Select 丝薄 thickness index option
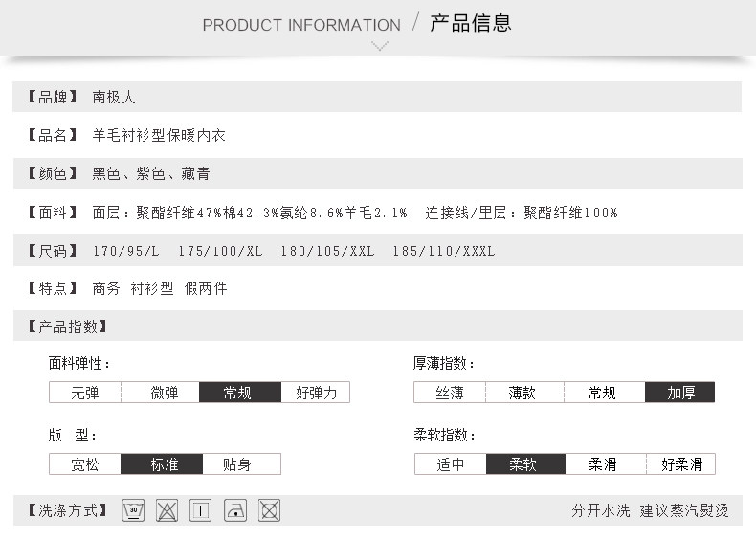 (450, 393)
